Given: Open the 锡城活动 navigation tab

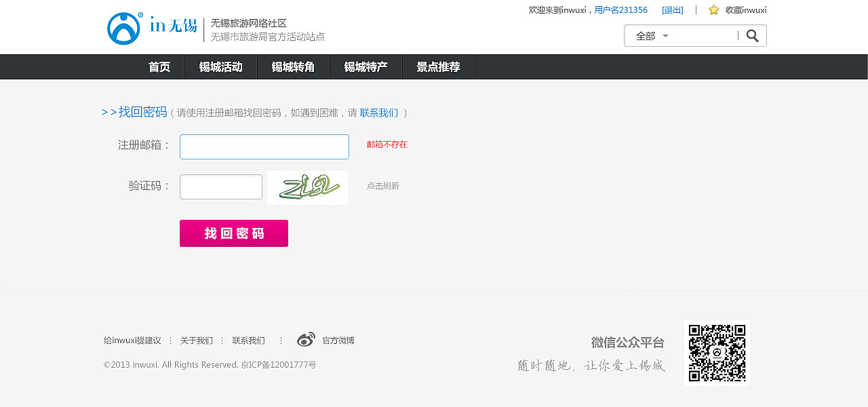Looking at the screenshot, I should [x=220, y=66].
